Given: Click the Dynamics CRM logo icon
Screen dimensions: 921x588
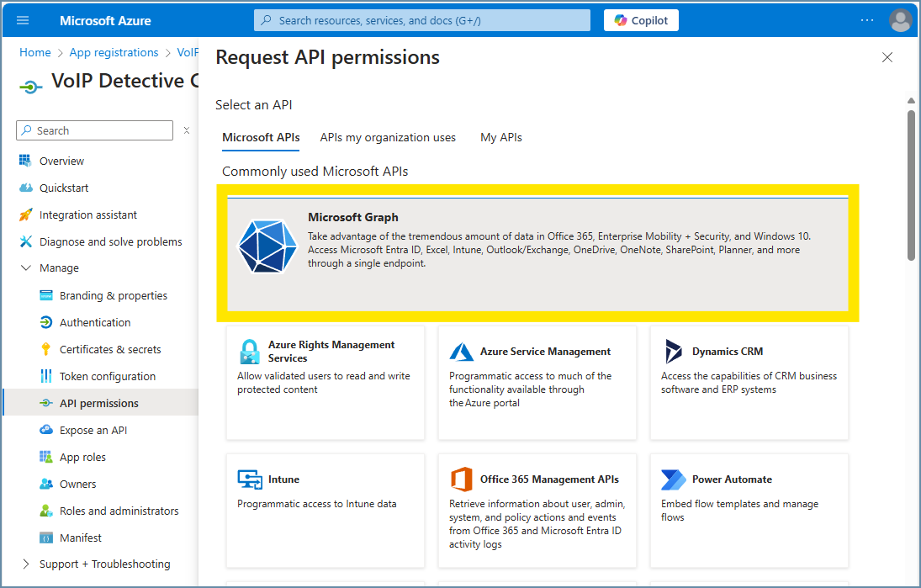Looking at the screenshot, I should coord(673,352).
